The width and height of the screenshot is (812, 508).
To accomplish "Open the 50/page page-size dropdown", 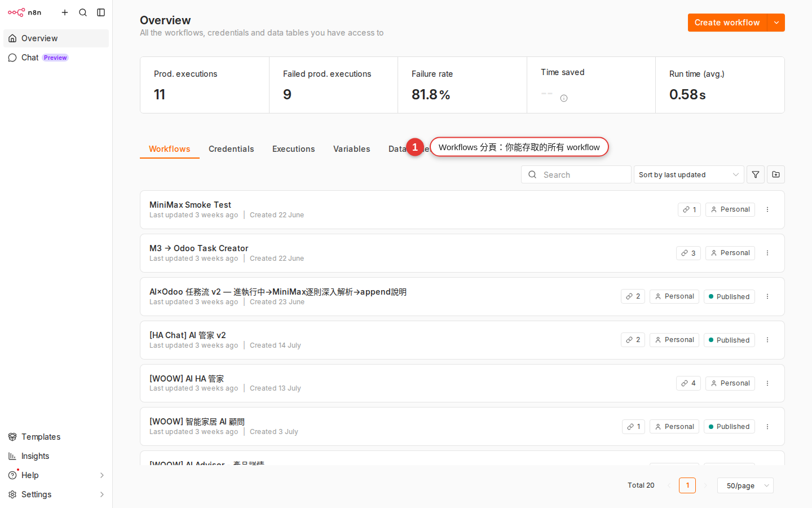I will [745, 485].
